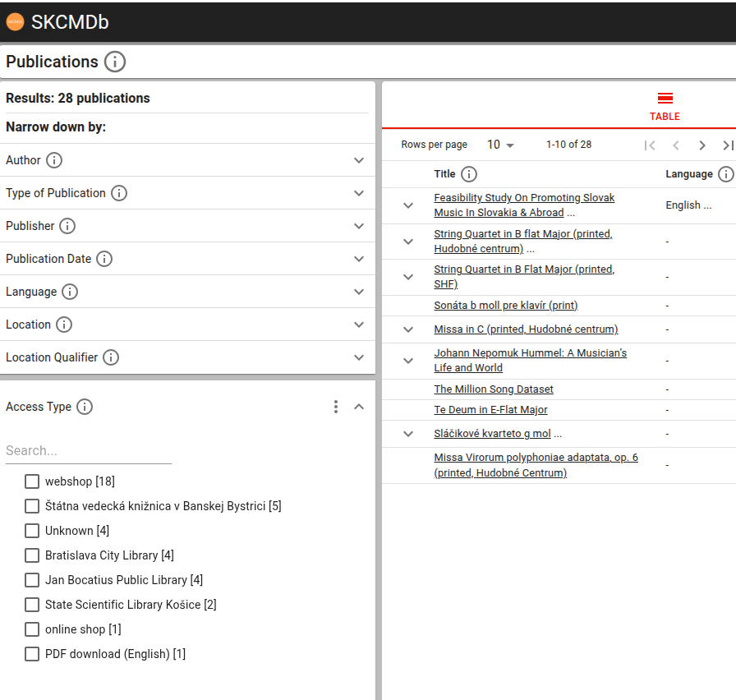Jump to first page of results

coord(650,145)
